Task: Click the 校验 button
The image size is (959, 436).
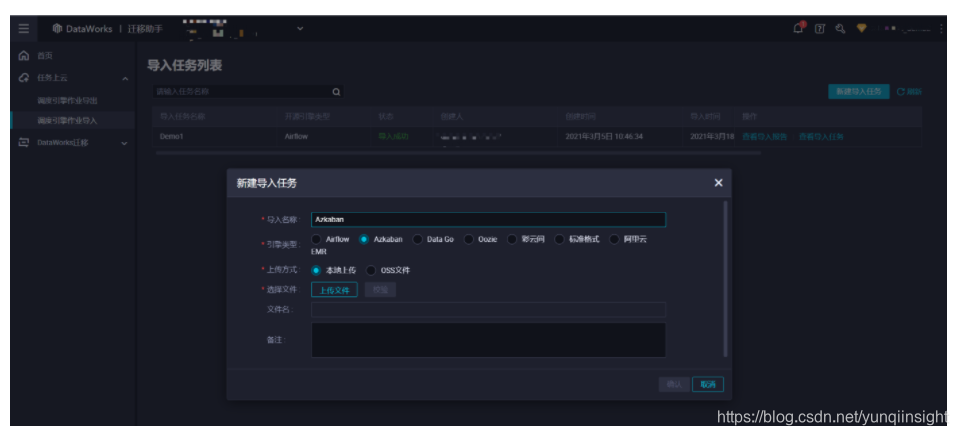Action: 380,290
